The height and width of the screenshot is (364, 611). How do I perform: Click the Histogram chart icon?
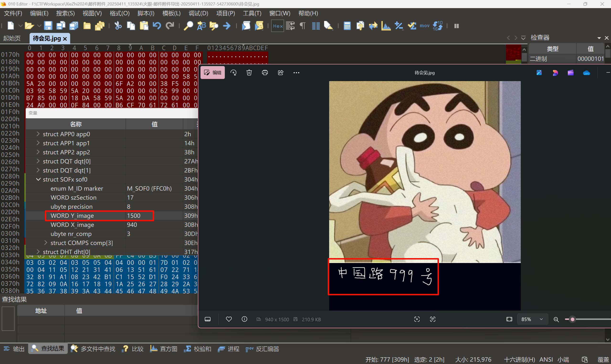386,26
